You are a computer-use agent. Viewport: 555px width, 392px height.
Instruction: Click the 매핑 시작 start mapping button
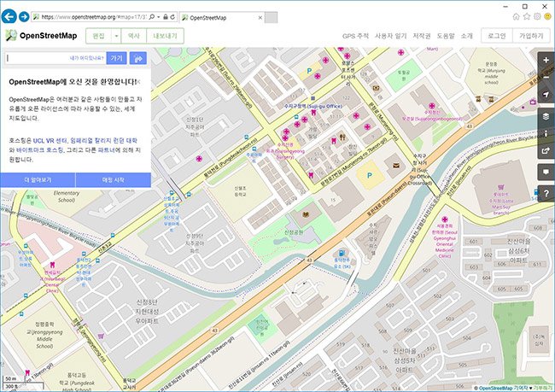click(114, 180)
